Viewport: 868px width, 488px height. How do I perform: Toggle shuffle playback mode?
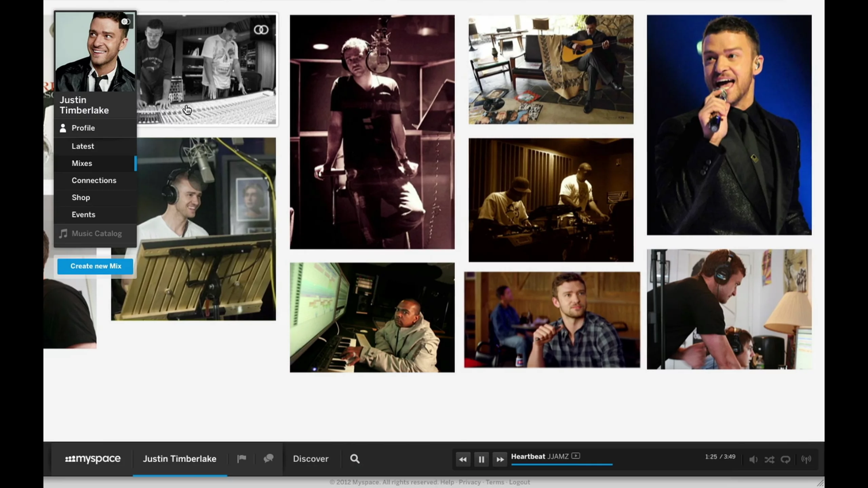(x=769, y=459)
